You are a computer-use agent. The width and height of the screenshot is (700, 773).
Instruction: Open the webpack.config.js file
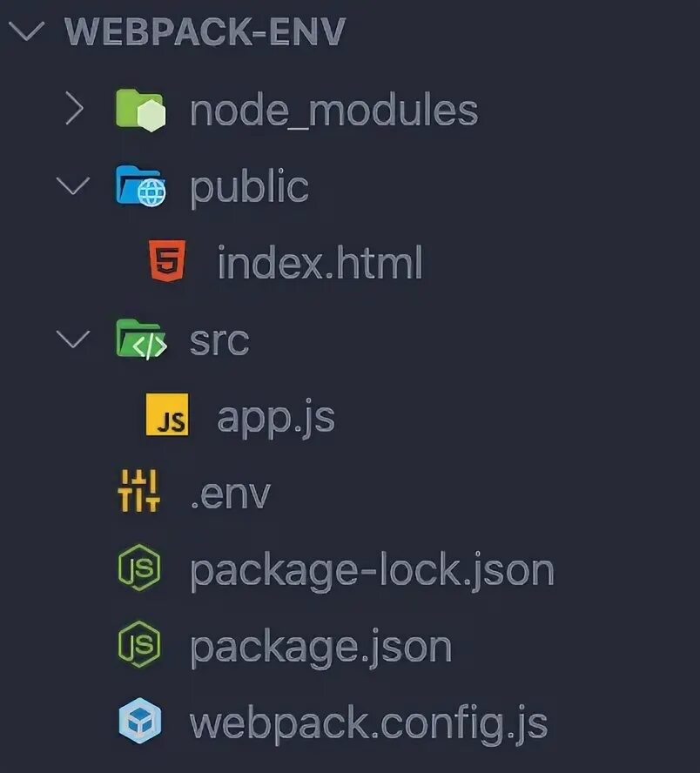[369, 724]
